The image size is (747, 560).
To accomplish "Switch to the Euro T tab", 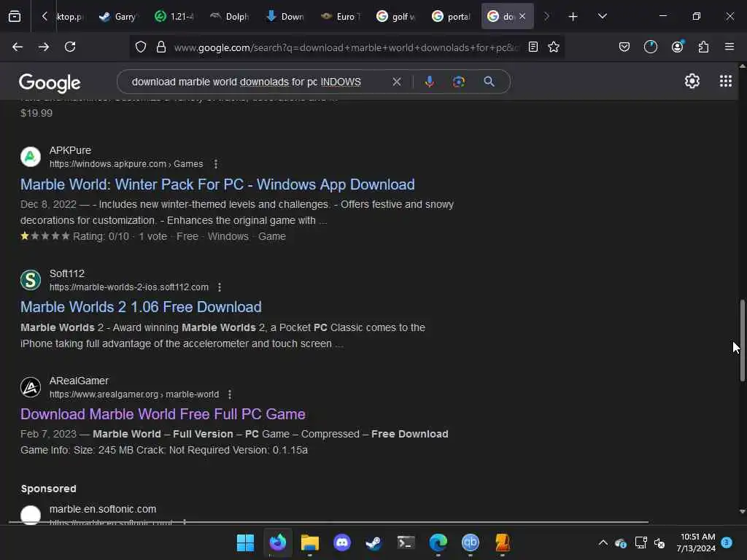I will pyautogui.click(x=341, y=17).
